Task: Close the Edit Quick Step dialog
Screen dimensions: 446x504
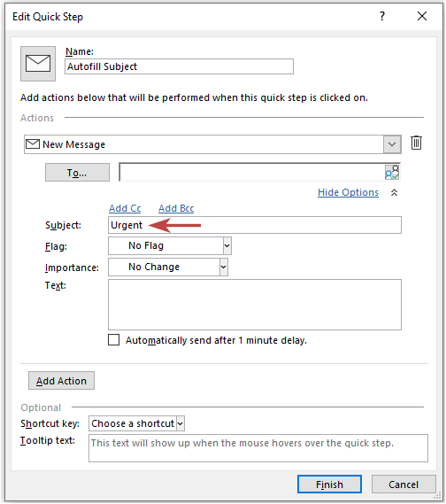Action: coord(422,16)
